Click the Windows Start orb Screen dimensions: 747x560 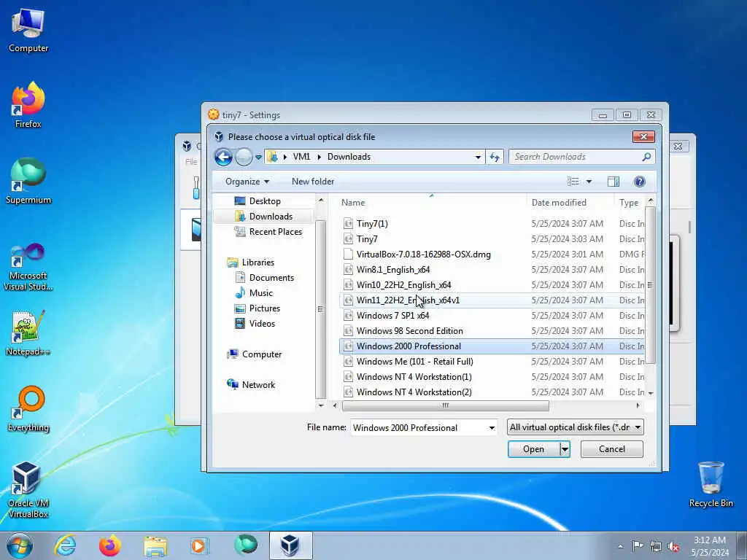coord(20,545)
